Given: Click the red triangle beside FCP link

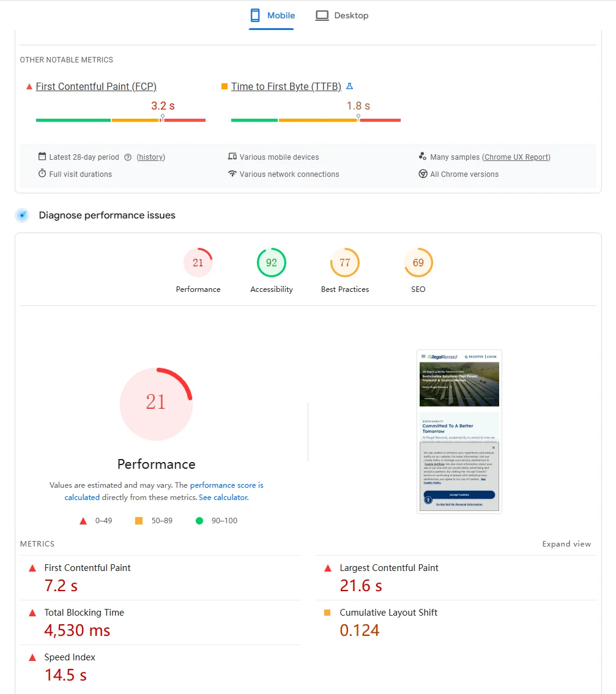Looking at the screenshot, I should coord(29,87).
